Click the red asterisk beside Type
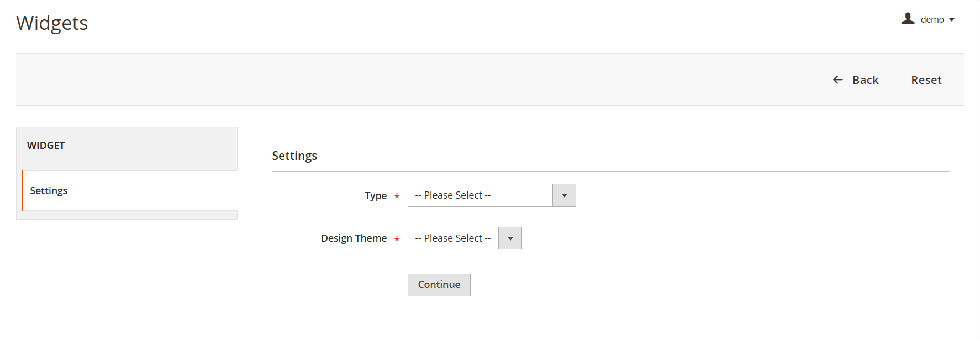980x341 pixels. tap(397, 196)
